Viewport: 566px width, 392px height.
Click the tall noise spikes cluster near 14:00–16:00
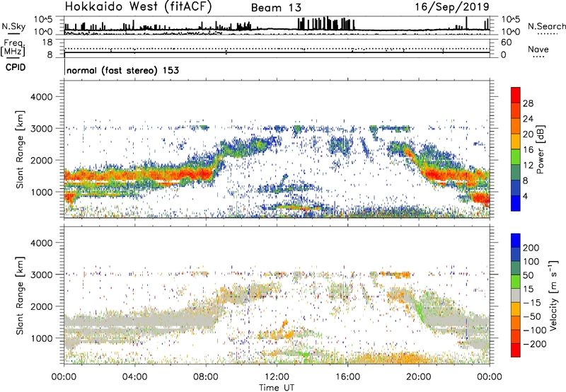click(x=326, y=23)
